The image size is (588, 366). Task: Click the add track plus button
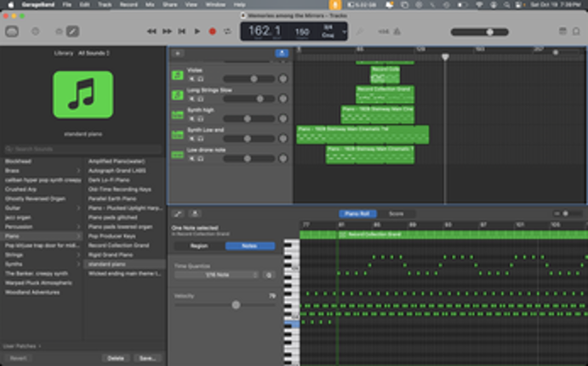(178, 54)
